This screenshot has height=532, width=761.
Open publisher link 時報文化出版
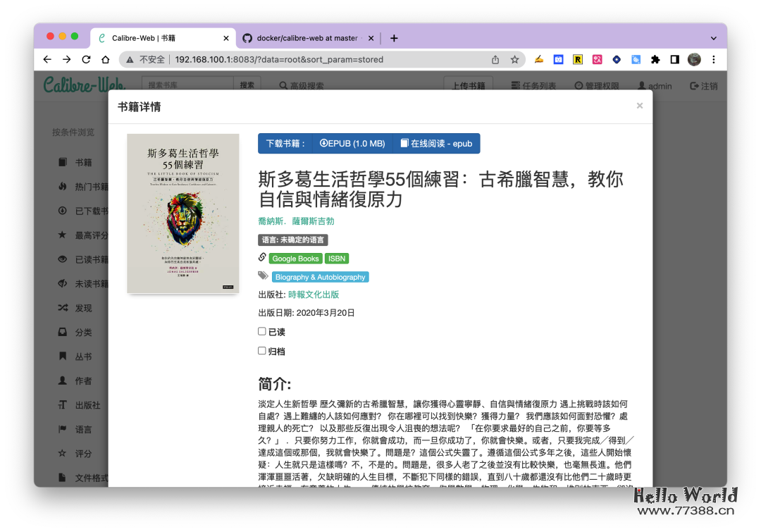314,295
